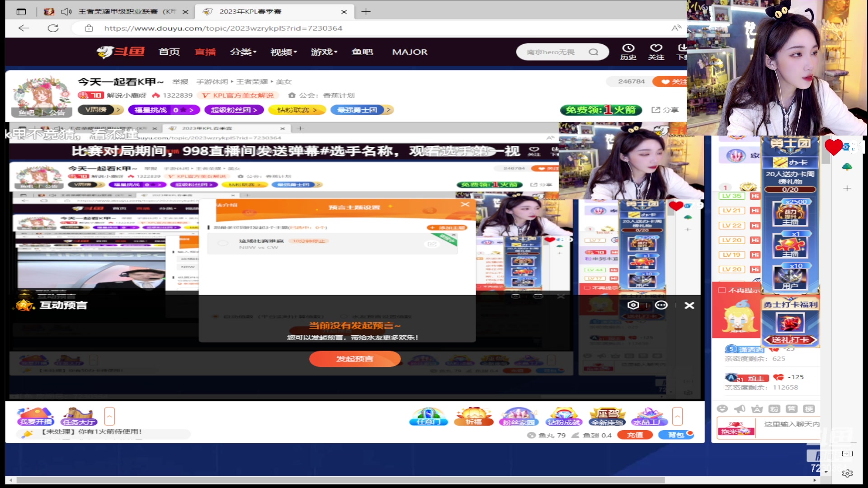Go to 首页 in nav bar
868x488 pixels.
click(x=169, y=52)
